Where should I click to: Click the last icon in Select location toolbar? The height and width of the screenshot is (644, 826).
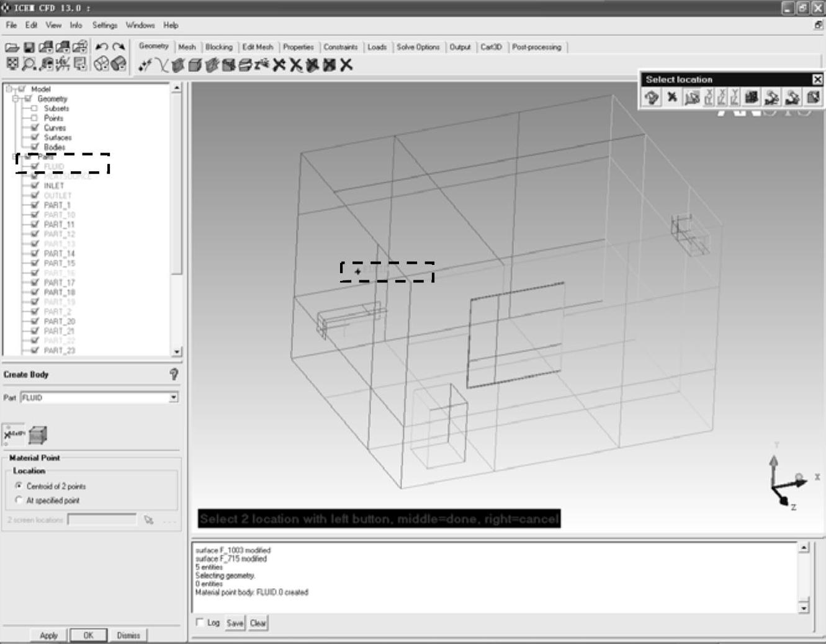[813, 97]
